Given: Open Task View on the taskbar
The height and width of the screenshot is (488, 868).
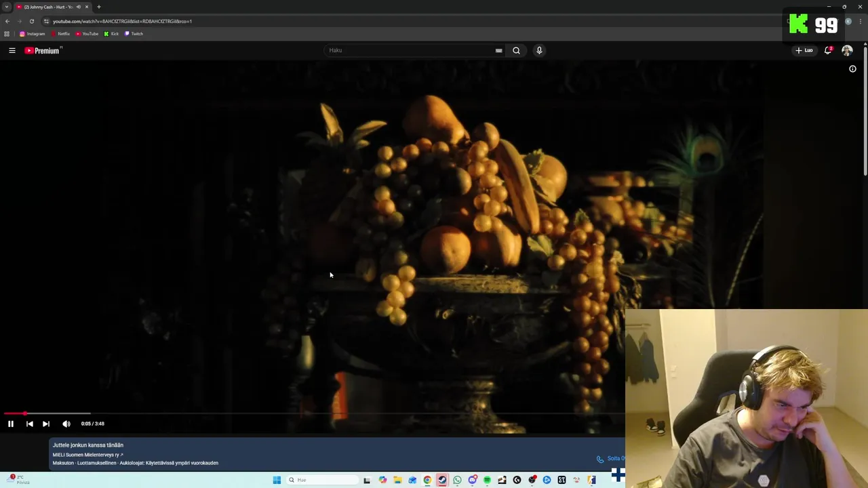Looking at the screenshot, I should pos(367,480).
